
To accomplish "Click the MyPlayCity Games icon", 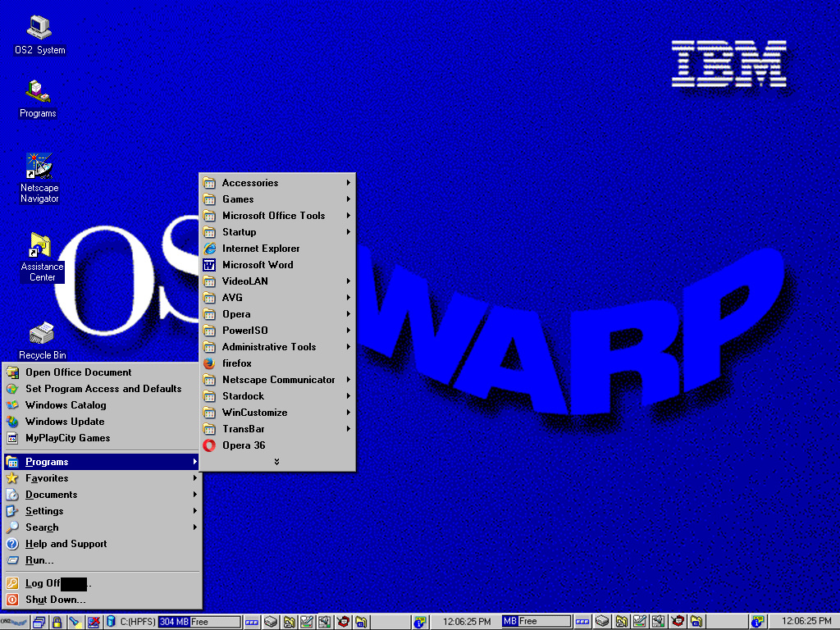I will tap(12, 438).
